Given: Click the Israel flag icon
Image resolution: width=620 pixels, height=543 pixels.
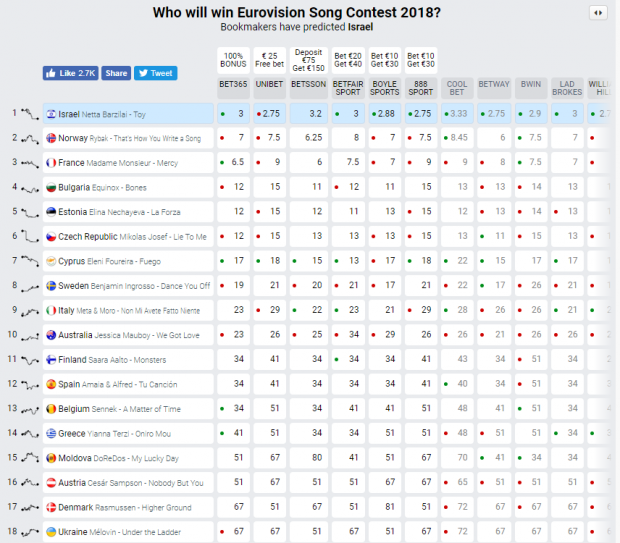Looking at the screenshot, I should 51,114.
